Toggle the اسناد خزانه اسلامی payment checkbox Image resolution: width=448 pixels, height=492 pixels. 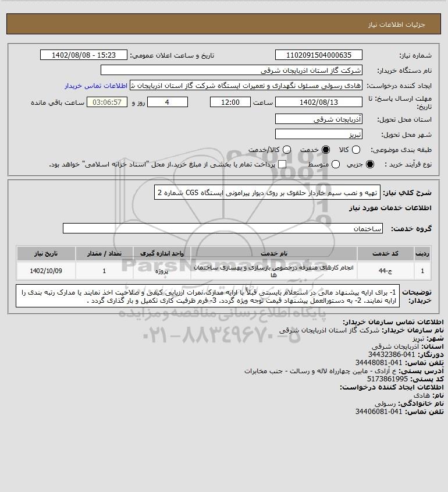[x=282, y=164]
